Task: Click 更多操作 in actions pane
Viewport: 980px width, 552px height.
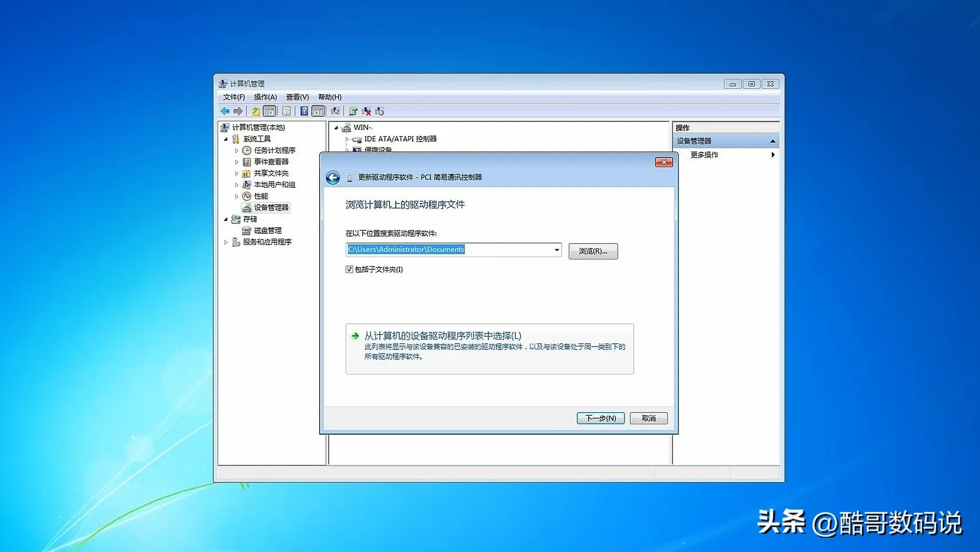Action: point(704,155)
